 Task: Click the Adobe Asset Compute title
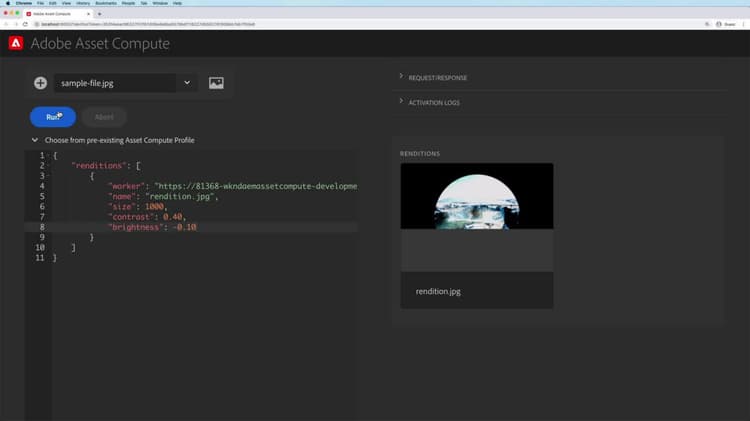100,44
